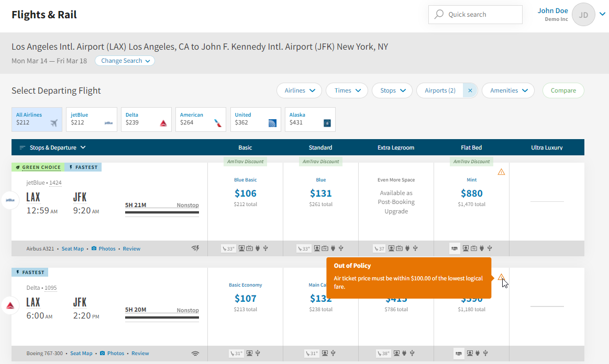Click the Delta round airline logo
Image resolution: width=609 pixels, height=364 pixels.
point(10,305)
